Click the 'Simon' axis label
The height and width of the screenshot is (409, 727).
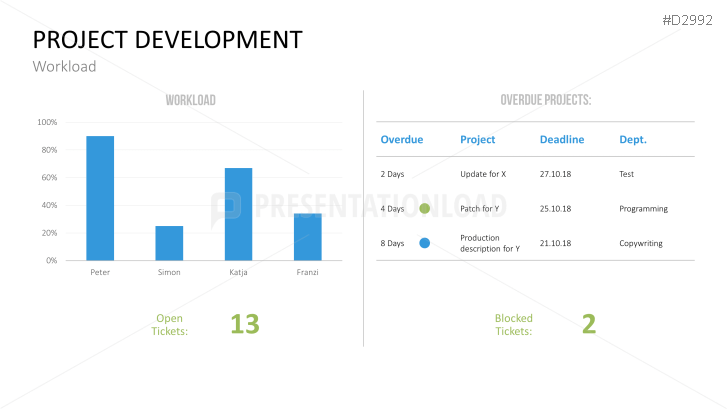click(169, 272)
